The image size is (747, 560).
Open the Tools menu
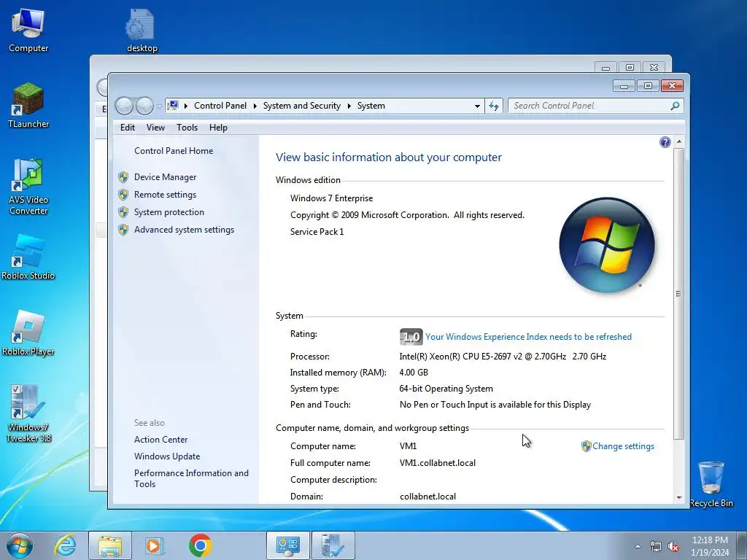[187, 128]
